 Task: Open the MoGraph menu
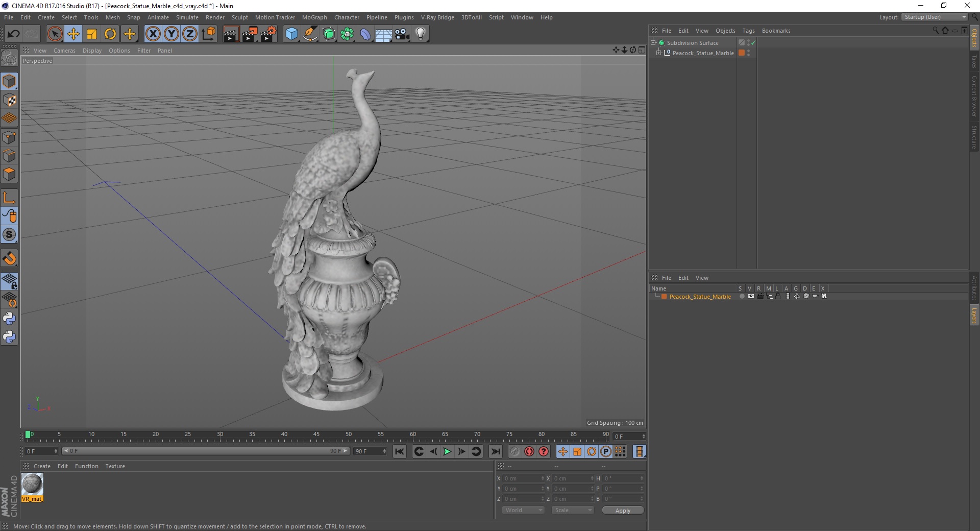[x=314, y=17]
